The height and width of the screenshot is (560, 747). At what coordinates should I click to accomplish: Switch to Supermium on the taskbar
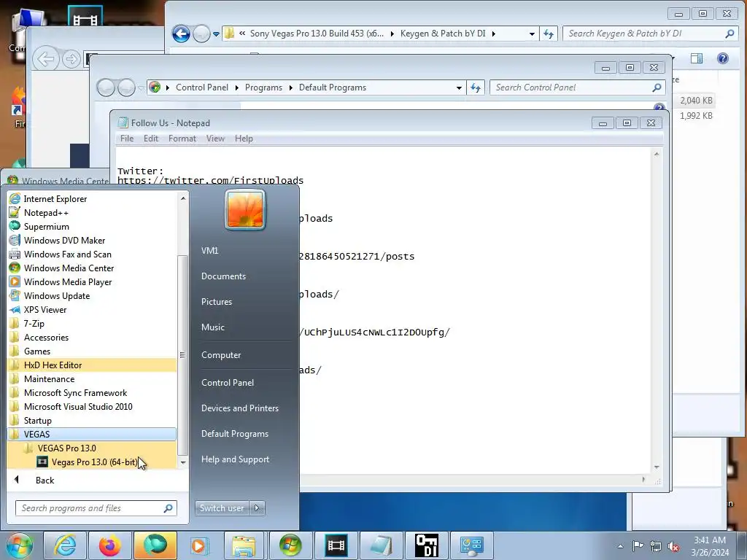pos(155,545)
